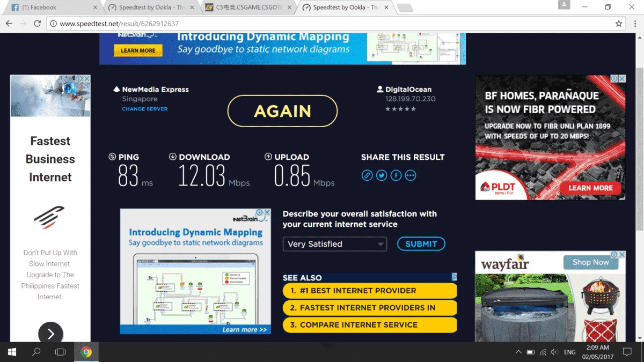Click the browser forward arrow
The image size is (644, 362).
23,24
